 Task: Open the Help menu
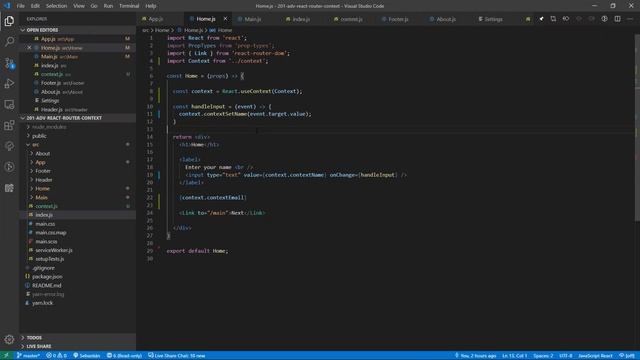tap(151, 6)
